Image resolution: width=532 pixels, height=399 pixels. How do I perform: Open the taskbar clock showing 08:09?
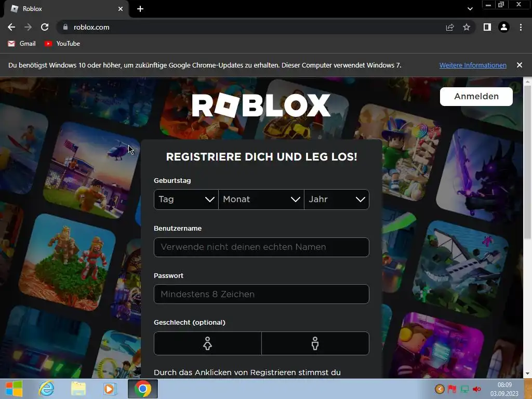click(504, 389)
